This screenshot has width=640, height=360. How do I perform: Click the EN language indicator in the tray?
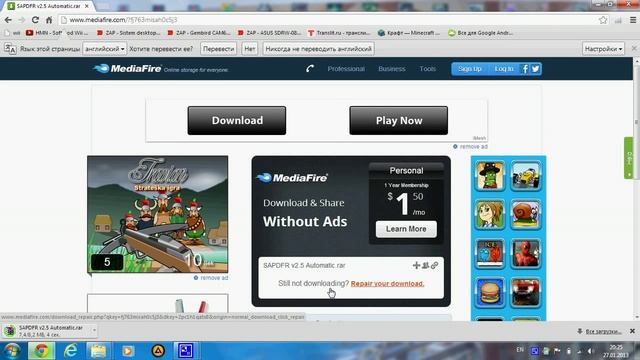pos(520,350)
